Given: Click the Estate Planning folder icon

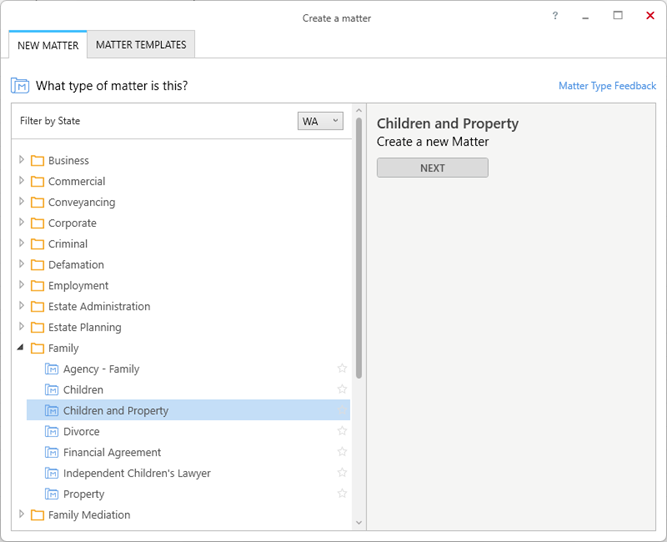Looking at the screenshot, I should pos(38,328).
